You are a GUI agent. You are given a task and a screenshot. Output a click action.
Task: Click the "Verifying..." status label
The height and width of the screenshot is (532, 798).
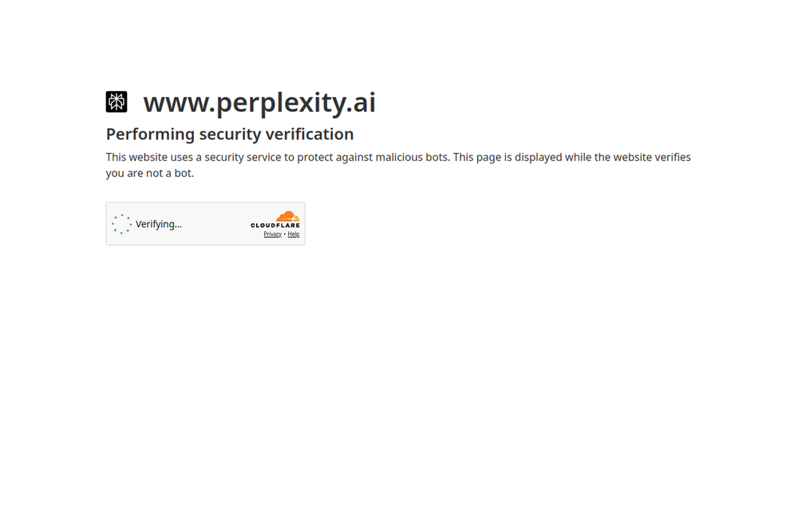158,224
